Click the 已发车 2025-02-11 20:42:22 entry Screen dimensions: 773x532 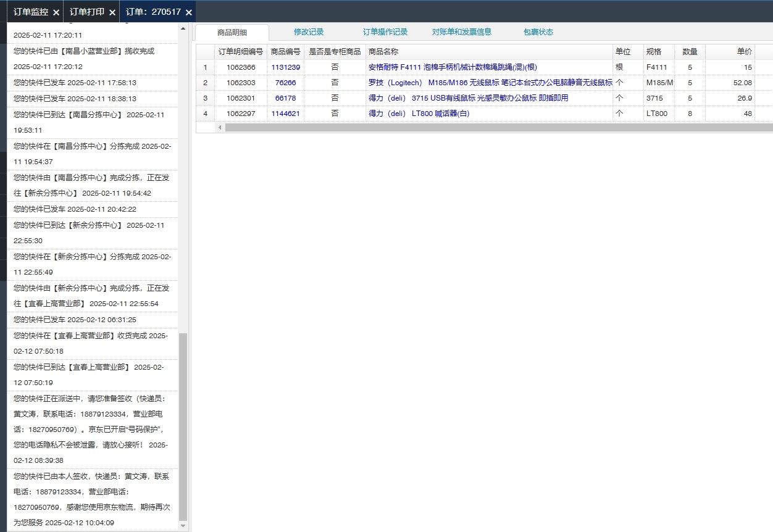point(93,209)
